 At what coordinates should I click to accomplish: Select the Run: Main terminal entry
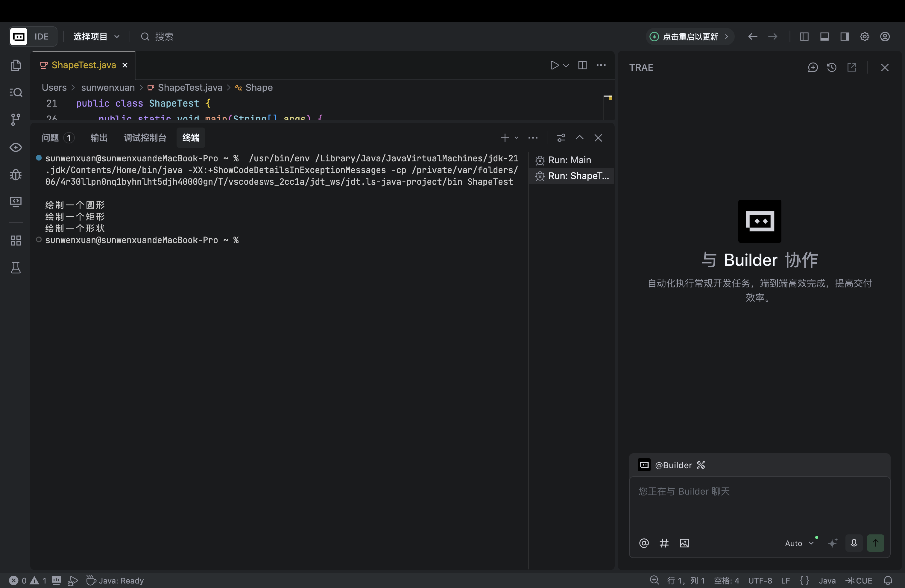569,160
